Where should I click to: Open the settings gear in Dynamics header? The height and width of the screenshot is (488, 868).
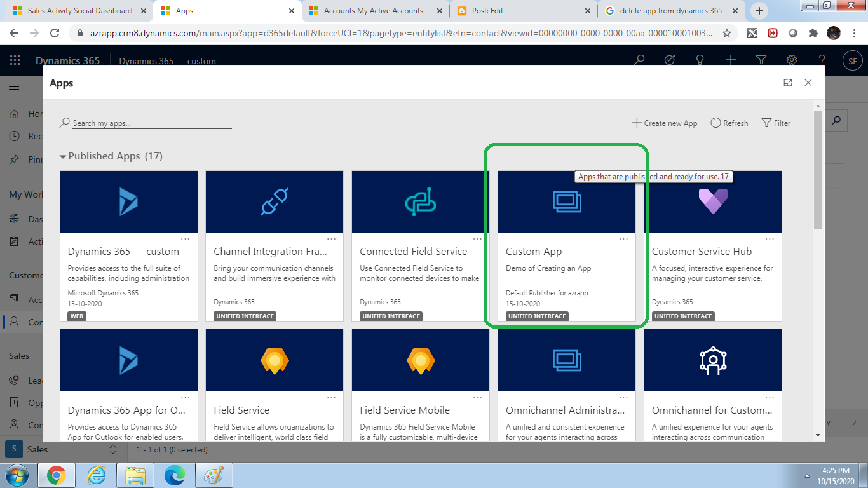792,60
